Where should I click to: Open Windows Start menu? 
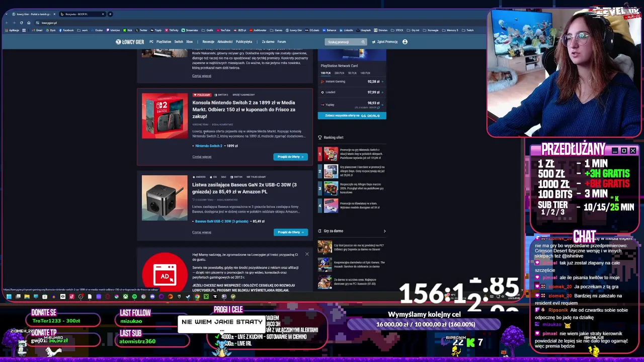(x=9, y=297)
